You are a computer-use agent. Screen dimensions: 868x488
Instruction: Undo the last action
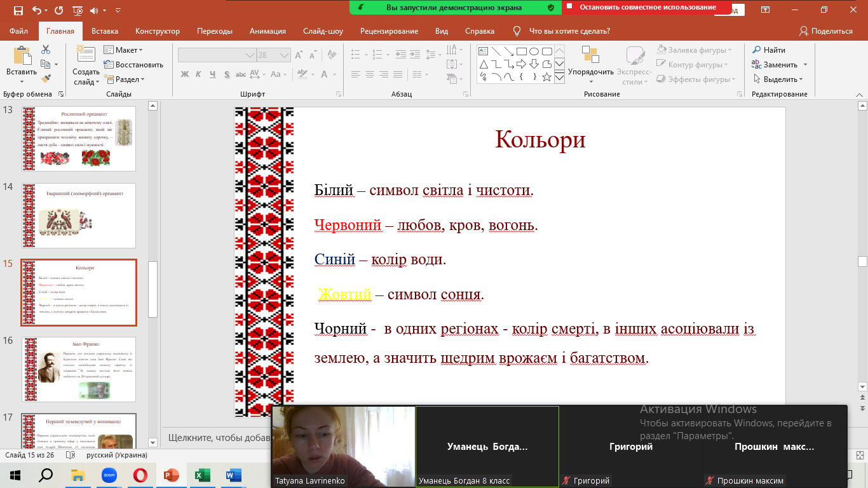[36, 10]
